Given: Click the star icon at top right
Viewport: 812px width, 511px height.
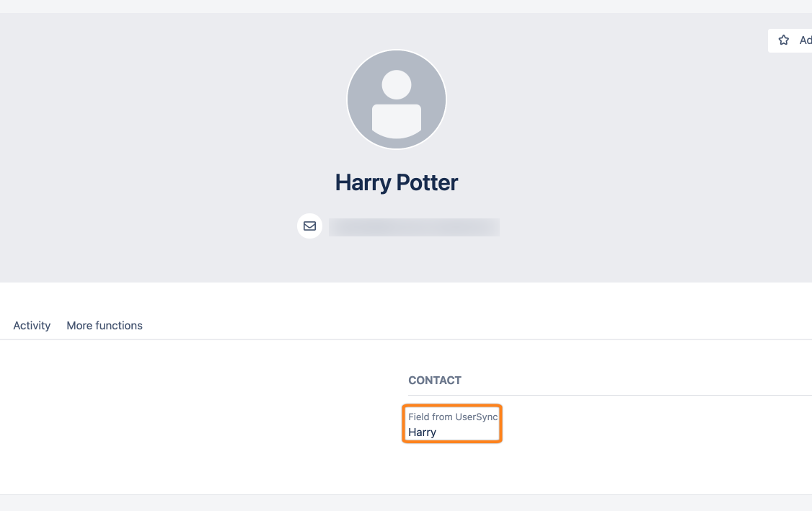Looking at the screenshot, I should point(784,40).
